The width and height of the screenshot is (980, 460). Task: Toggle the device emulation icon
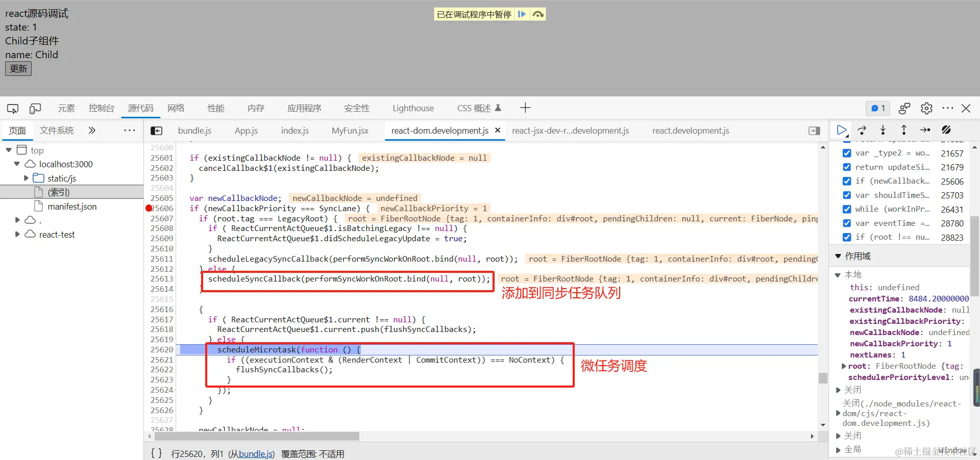click(x=35, y=108)
